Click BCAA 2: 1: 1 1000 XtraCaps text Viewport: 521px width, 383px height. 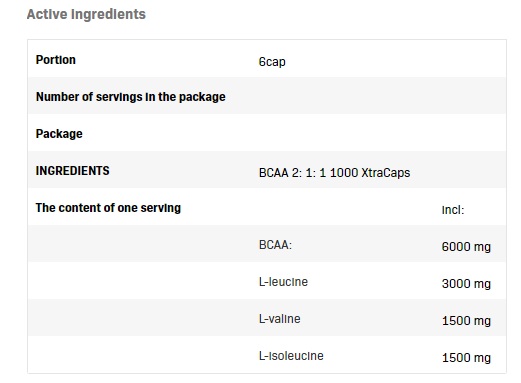334,173
